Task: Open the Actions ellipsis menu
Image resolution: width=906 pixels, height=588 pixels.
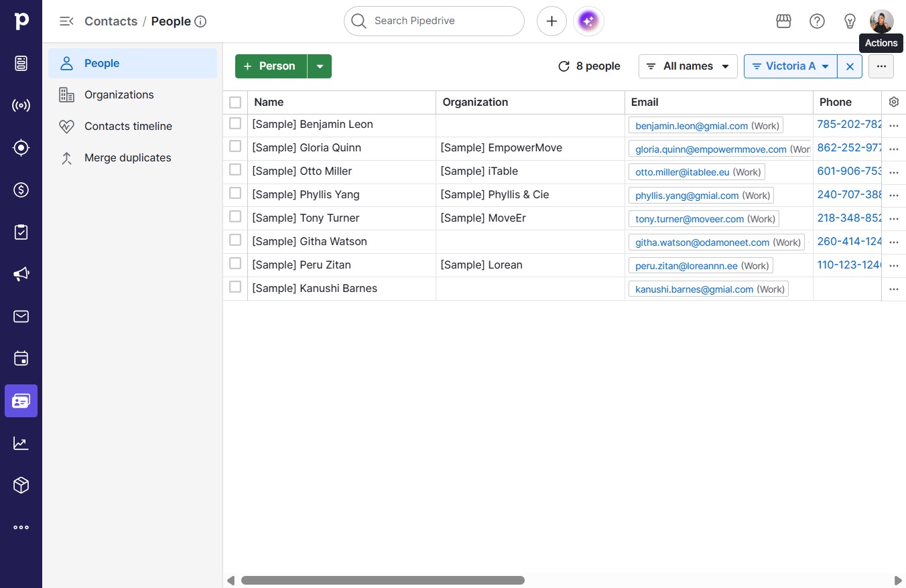Action: 881,66
